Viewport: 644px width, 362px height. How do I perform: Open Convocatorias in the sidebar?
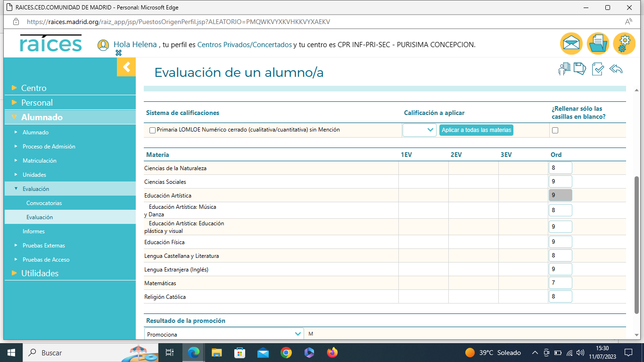click(x=44, y=203)
